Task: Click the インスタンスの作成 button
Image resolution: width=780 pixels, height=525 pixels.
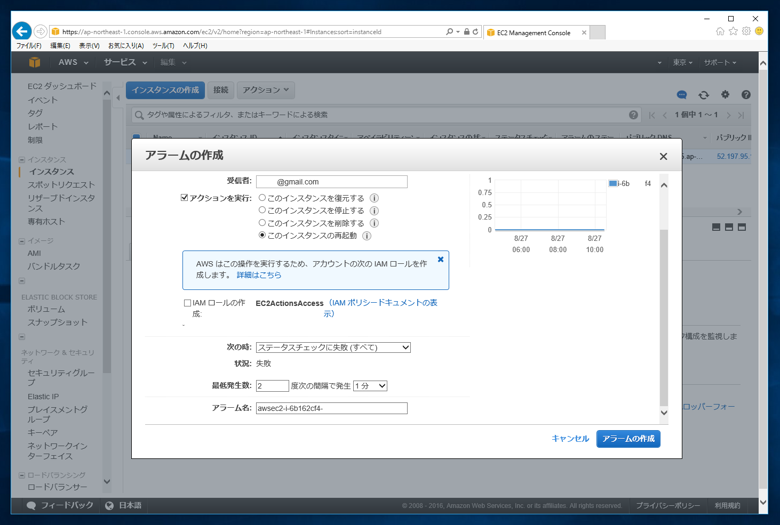Action: coord(165,90)
